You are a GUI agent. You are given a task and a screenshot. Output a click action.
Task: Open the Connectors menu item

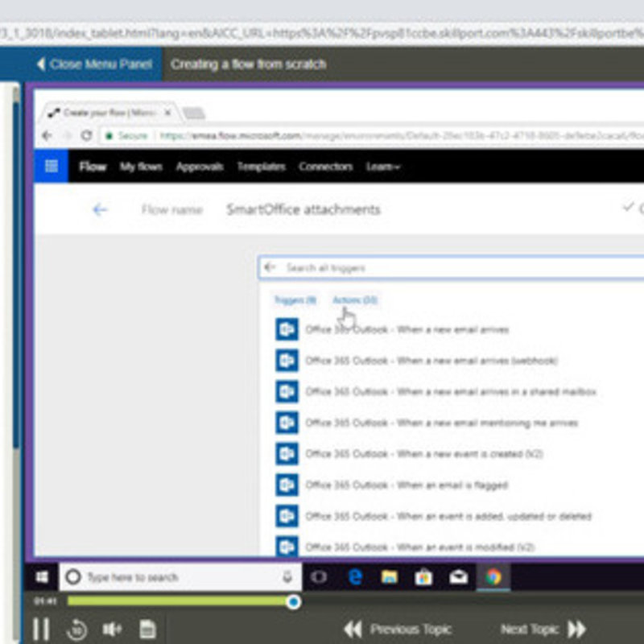326,167
